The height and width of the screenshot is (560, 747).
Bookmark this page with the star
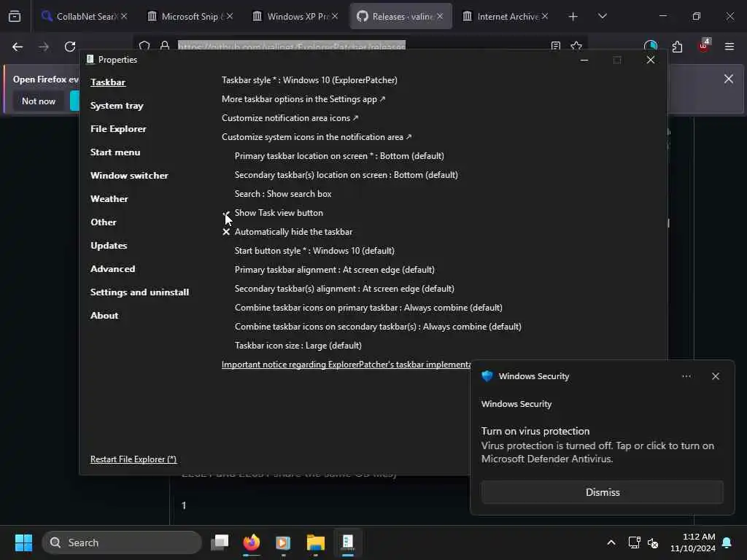576,46
